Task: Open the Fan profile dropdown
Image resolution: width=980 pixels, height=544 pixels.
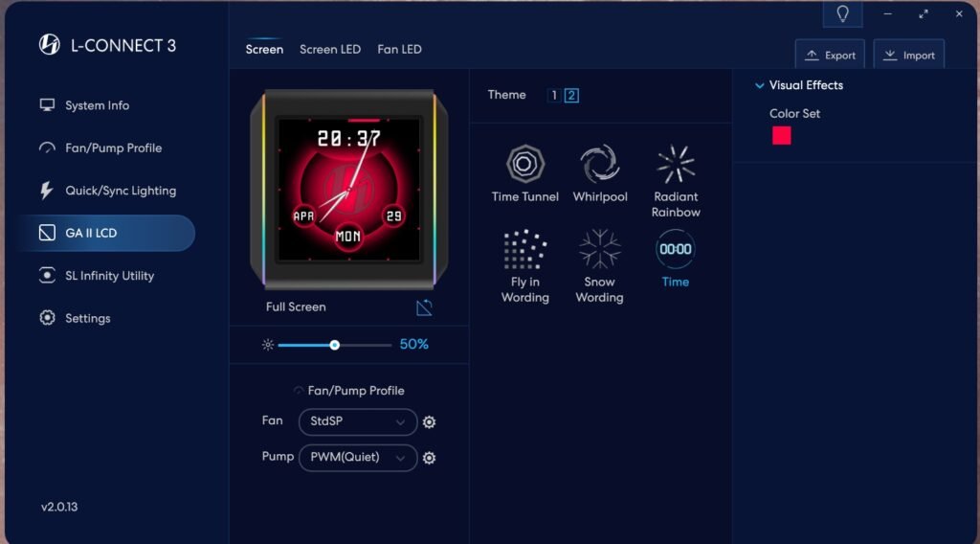Action: [x=358, y=422]
